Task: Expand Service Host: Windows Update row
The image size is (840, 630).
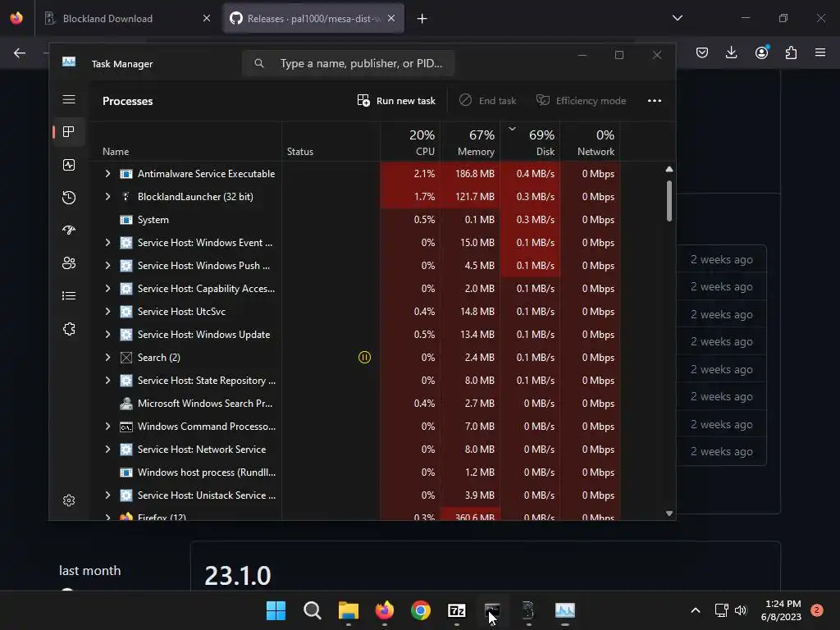Action: click(x=107, y=335)
